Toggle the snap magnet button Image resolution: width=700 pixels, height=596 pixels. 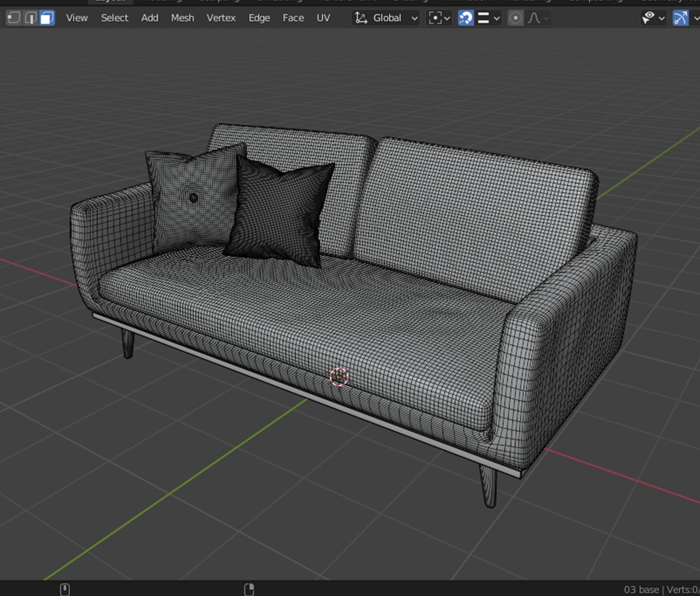coord(466,18)
